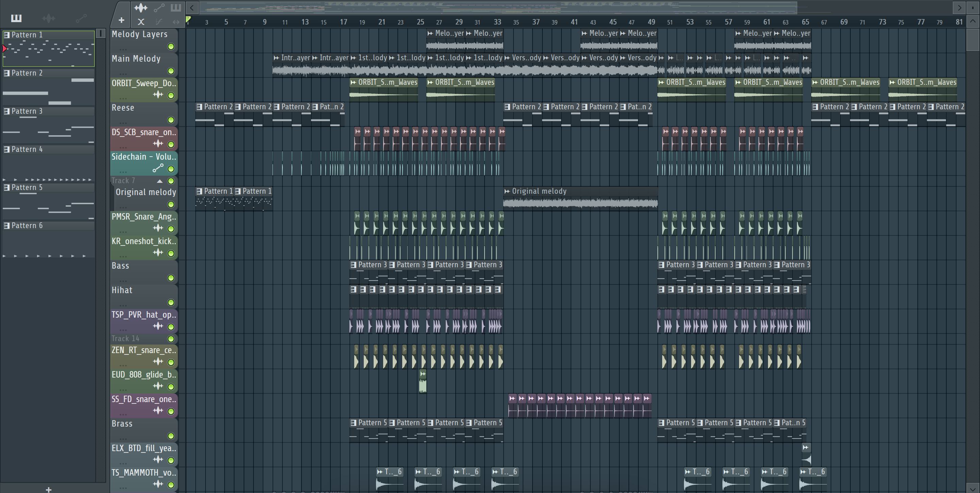Click bar 65 on the timeline ruler
This screenshot has height=493, width=980.
805,22
